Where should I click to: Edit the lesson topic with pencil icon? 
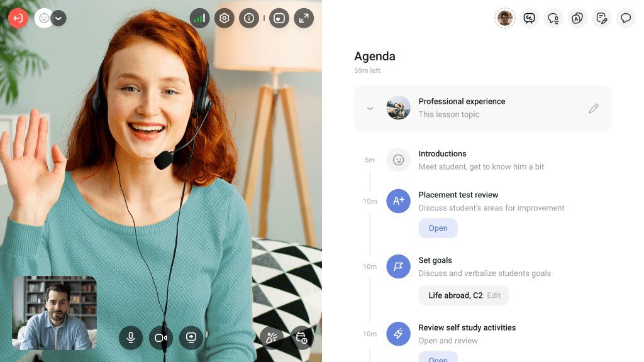click(x=594, y=108)
